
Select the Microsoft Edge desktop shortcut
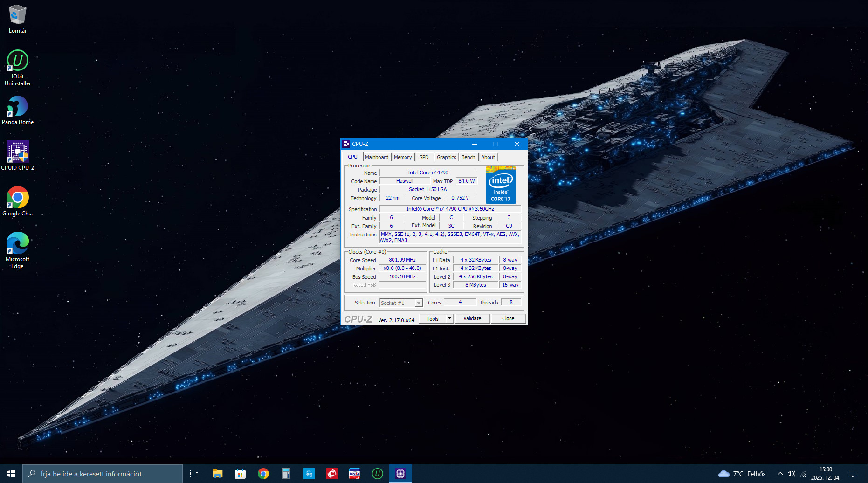(x=18, y=250)
